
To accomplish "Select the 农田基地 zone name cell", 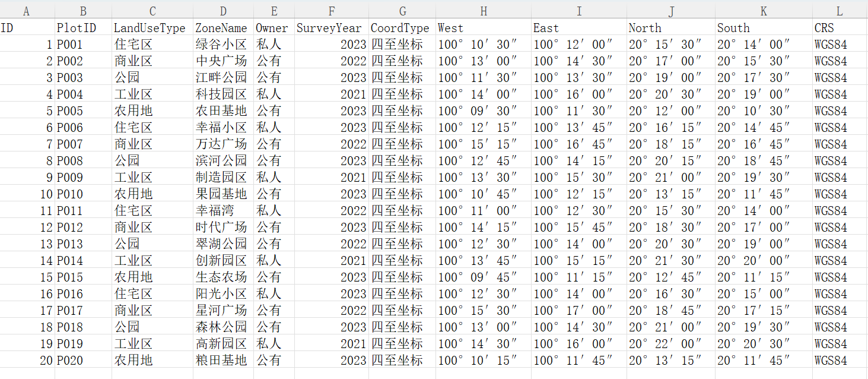I will click(x=223, y=110).
